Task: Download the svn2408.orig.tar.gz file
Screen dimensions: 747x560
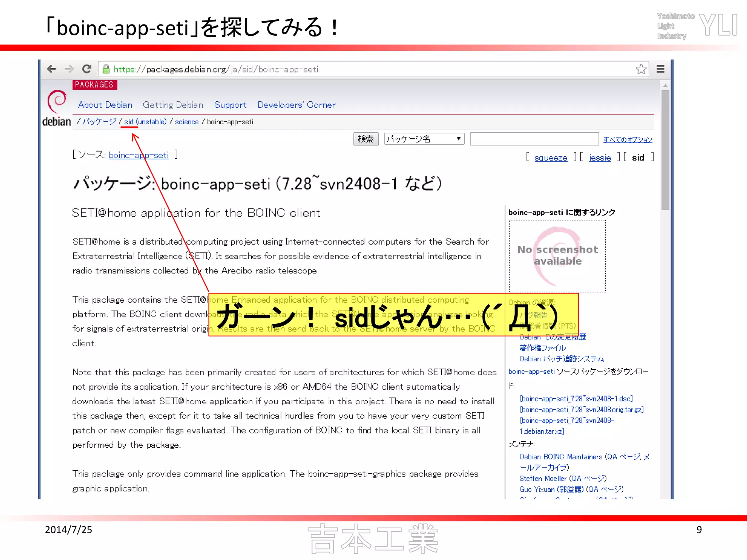Action: (582, 409)
